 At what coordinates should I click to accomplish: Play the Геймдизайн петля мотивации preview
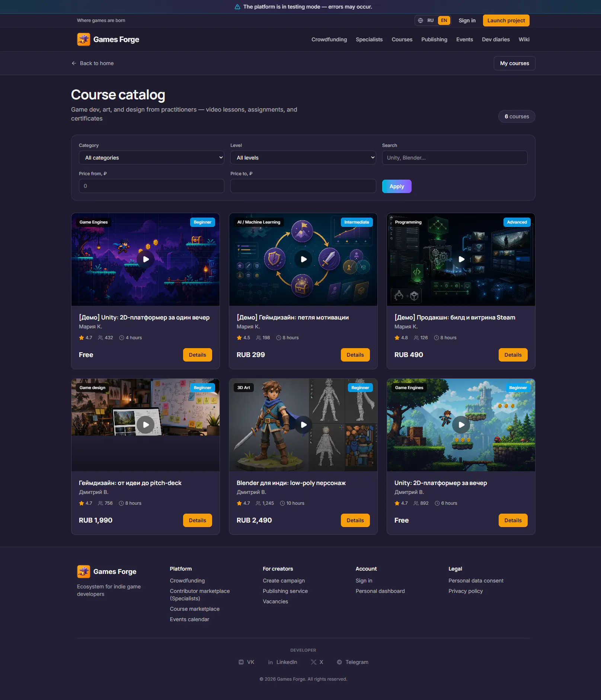[x=303, y=259]
